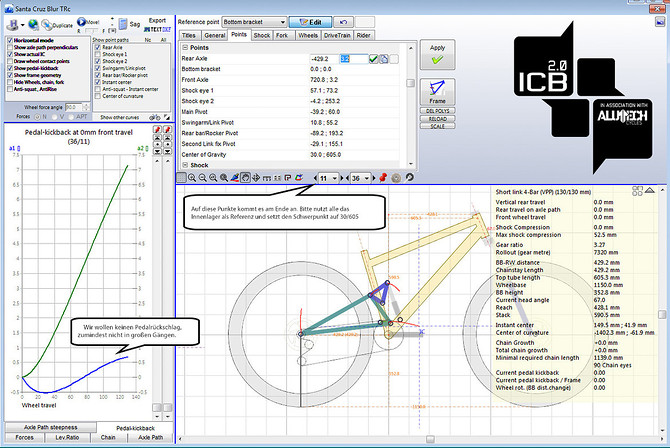Collapse the Points section
This screenshot has height=448, width=670.
coord(185,47)
